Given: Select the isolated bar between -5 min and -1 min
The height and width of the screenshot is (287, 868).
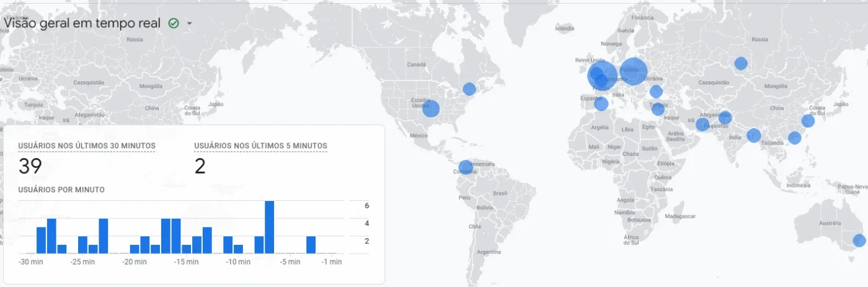Looking at the screenshot, I should [311, 245].
